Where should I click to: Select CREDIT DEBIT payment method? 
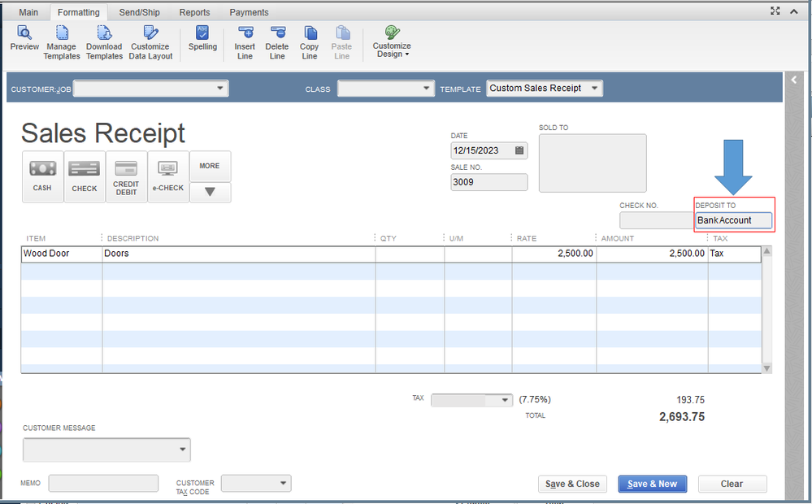tap(126, 176)
